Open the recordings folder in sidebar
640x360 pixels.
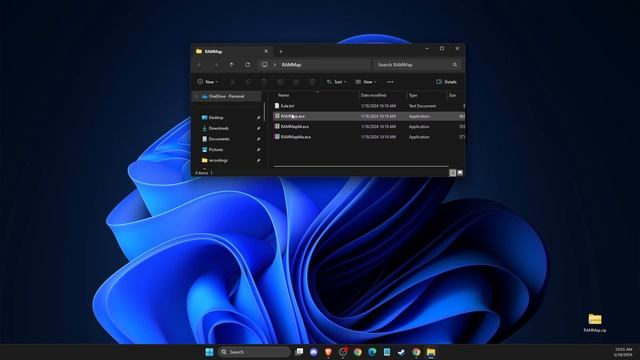click(218, 160)
